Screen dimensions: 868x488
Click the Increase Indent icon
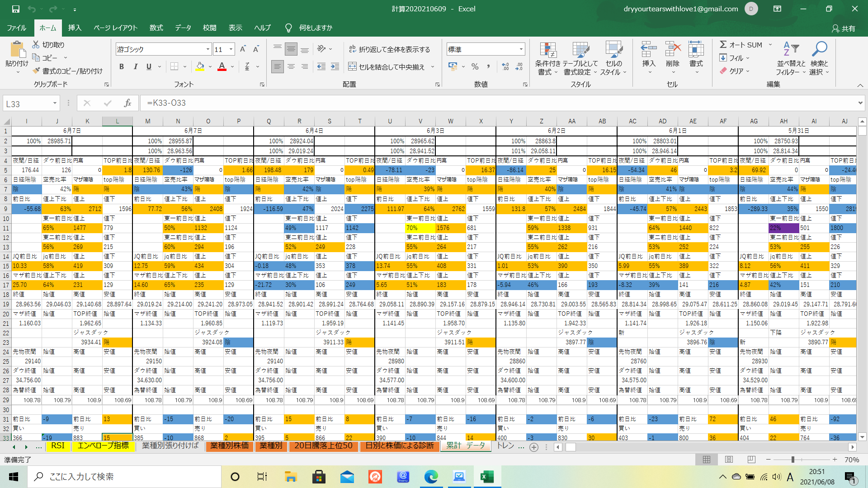pyautogui.click(x=335, y=66)
